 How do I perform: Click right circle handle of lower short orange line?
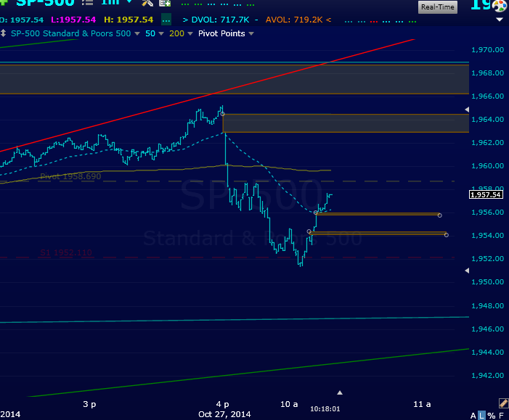click(447, 235)
